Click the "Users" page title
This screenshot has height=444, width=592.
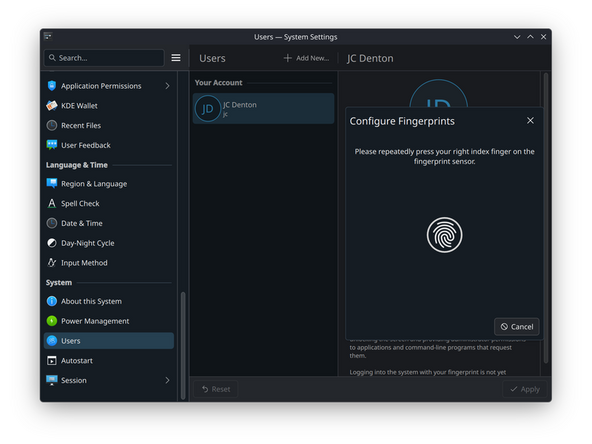[x=212, y=59]
